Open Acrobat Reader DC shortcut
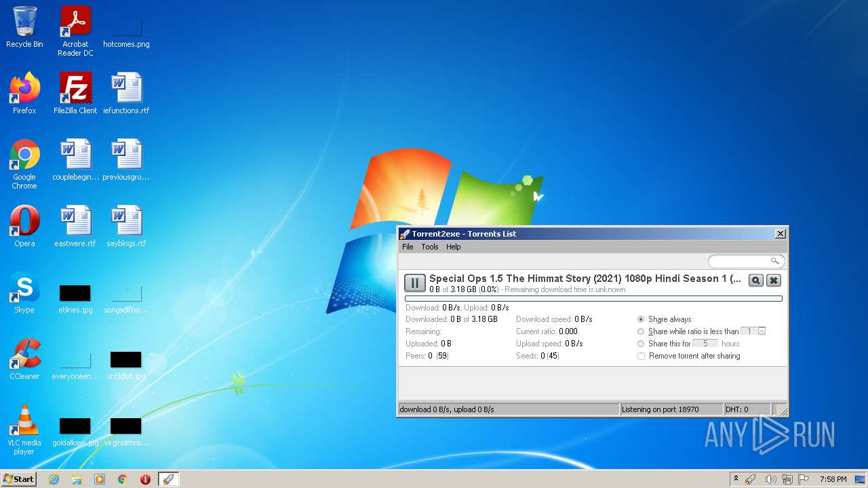This screenshot has height=488, width=868. point(75,30)
